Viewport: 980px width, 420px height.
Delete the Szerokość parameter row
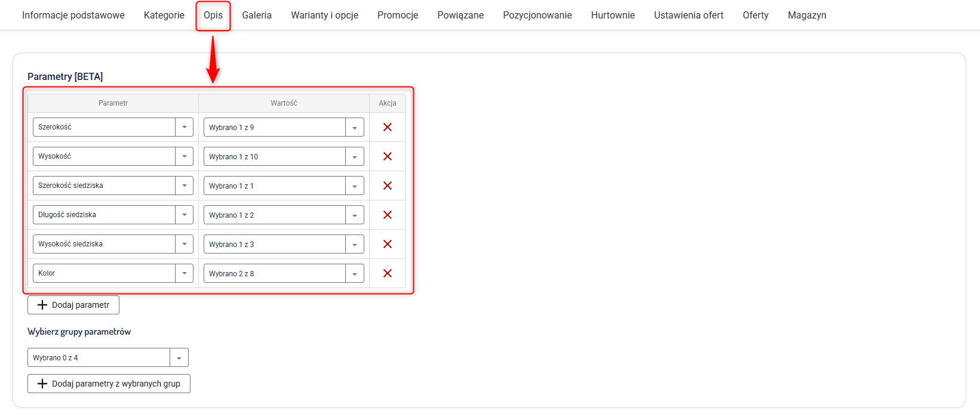(x=388, y=127)
